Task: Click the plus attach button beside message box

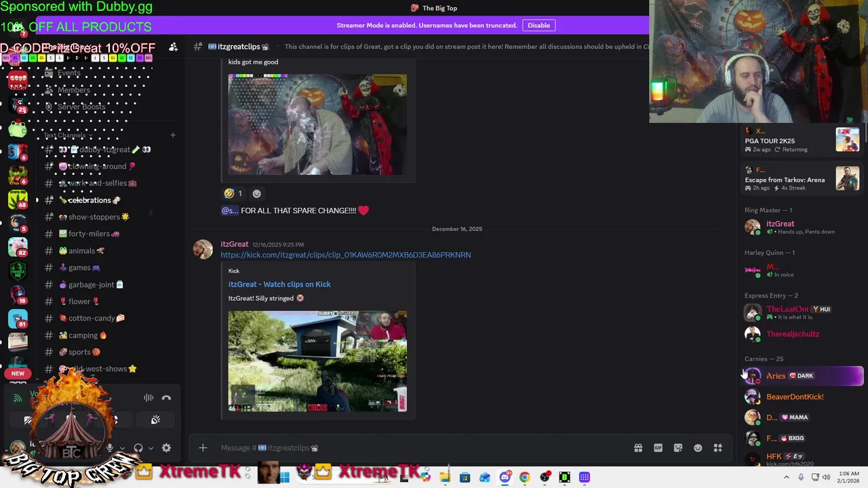Action: pyautogui.click(x=203, y=448)
